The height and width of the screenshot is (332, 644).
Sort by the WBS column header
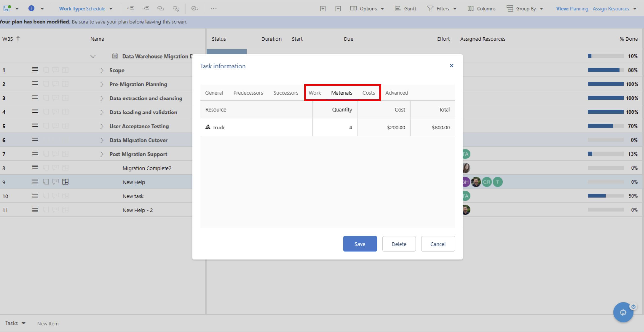pyautogui.click(x=11, y=39)
